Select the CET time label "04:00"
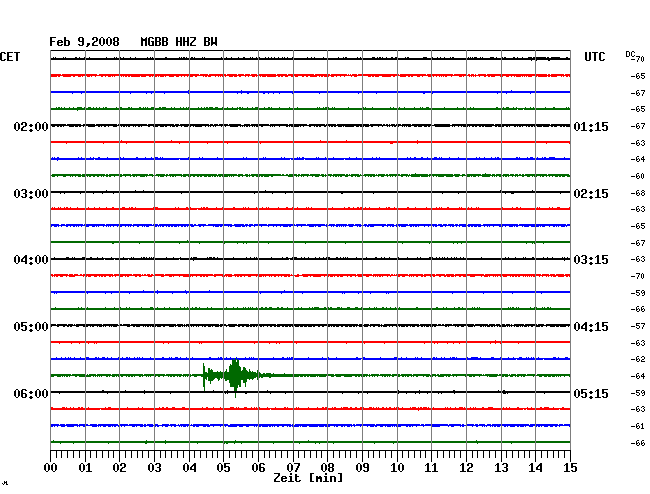This screenshot has height=494, width=650. 31,260
